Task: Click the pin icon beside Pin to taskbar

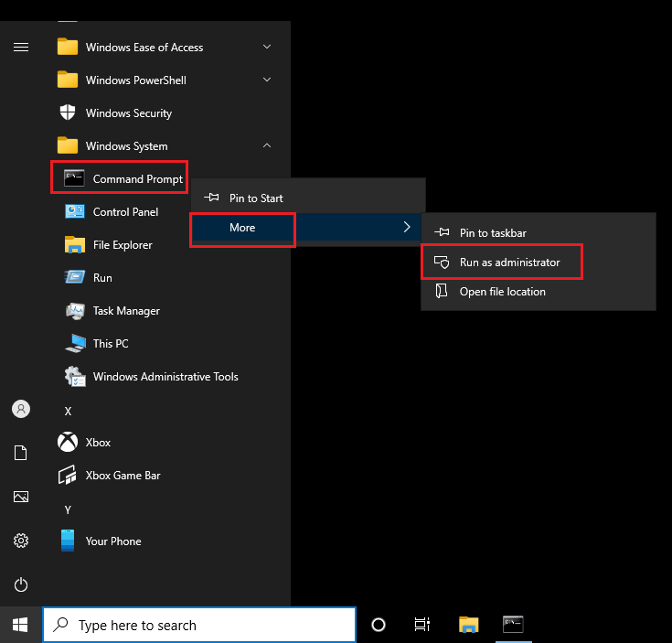Action: coord(442,232)
